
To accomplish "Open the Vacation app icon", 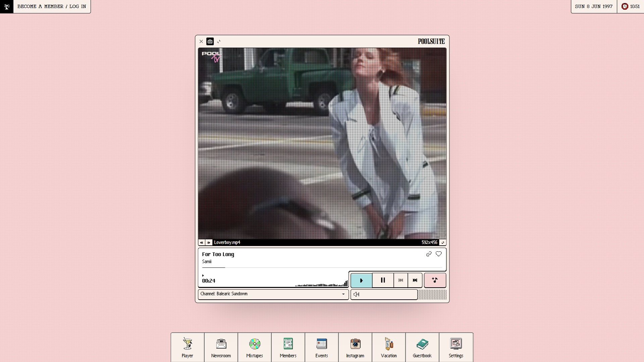I will click(389, 348).
